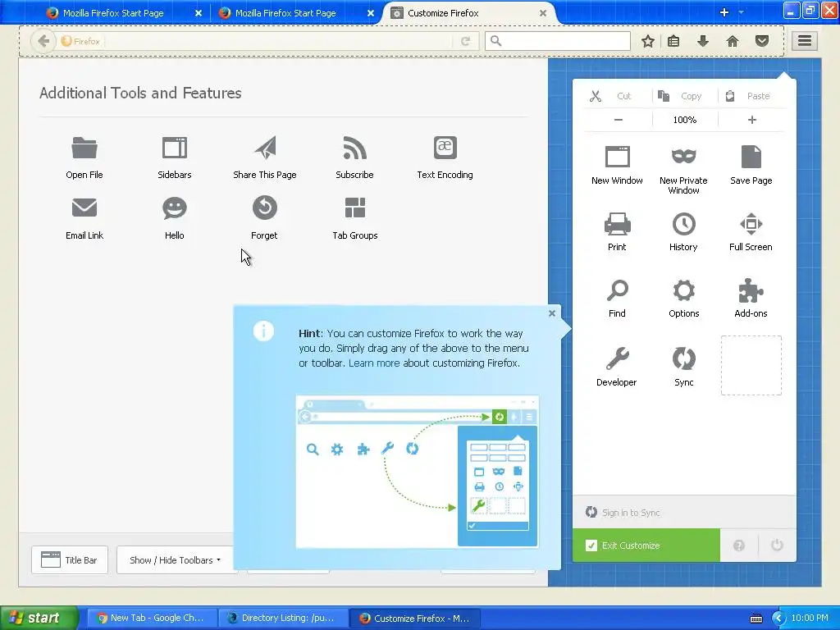Click the hint illustration image
This screenshot has height=630, width=840.
(x=418, y=472)
